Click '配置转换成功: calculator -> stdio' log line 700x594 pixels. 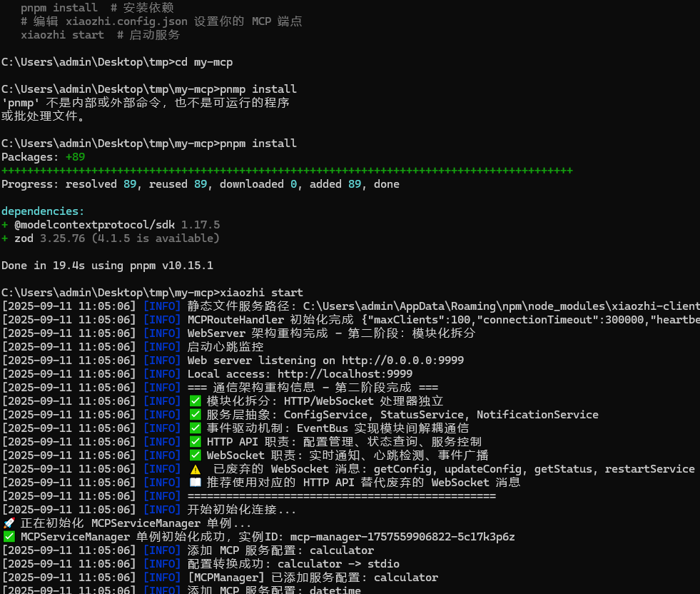point(201,563)
